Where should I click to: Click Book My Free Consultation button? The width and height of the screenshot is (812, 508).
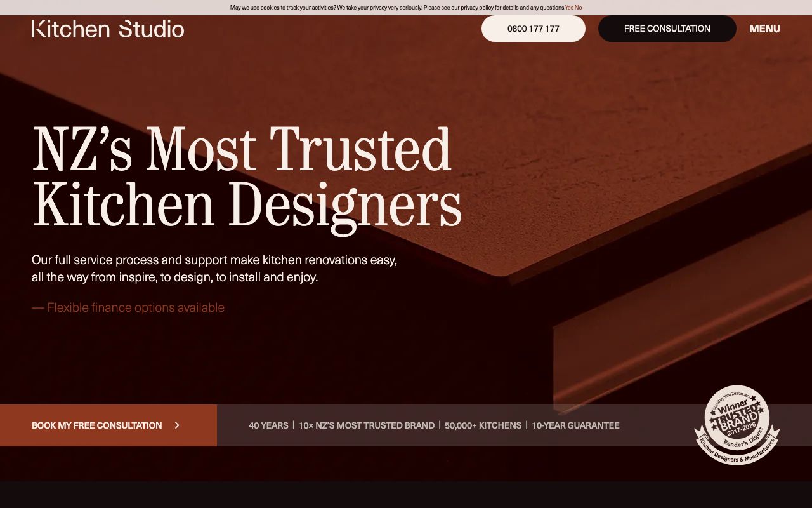(x=108, y=425)
